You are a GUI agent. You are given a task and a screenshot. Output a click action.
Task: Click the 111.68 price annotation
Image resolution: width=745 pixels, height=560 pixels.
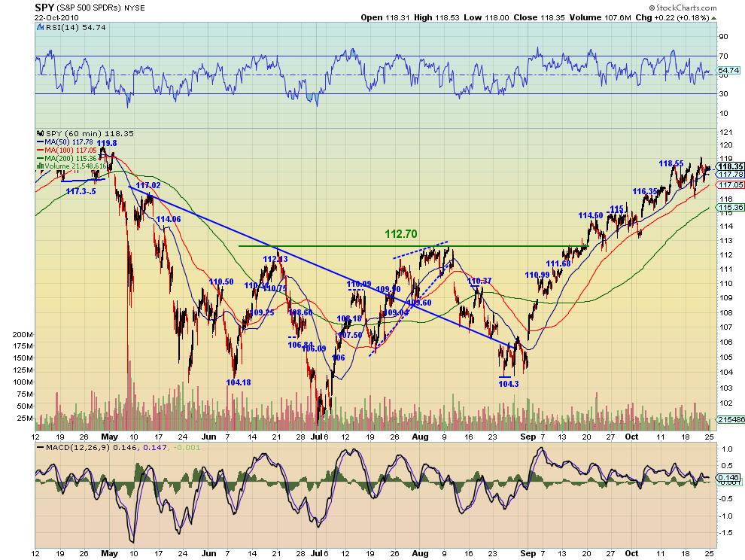coord(558,264)
